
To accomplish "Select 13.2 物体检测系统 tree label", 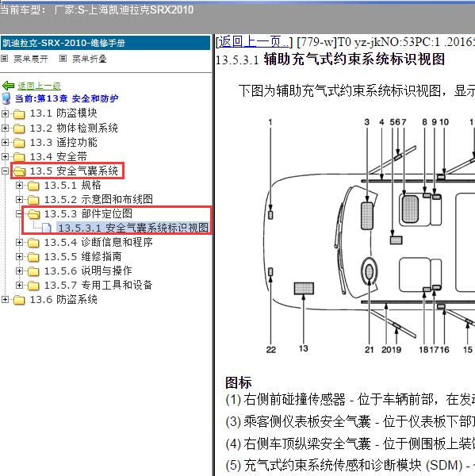I will [74, 128].
